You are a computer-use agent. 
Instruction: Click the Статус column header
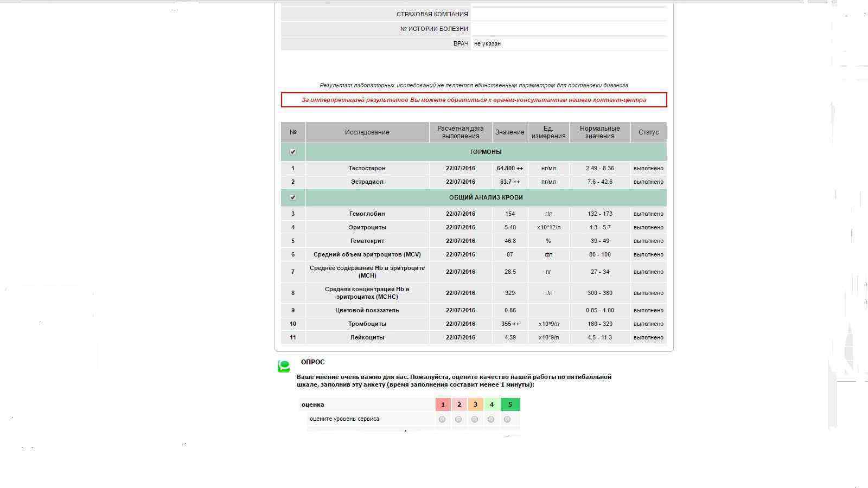click(x=648, y=132)
